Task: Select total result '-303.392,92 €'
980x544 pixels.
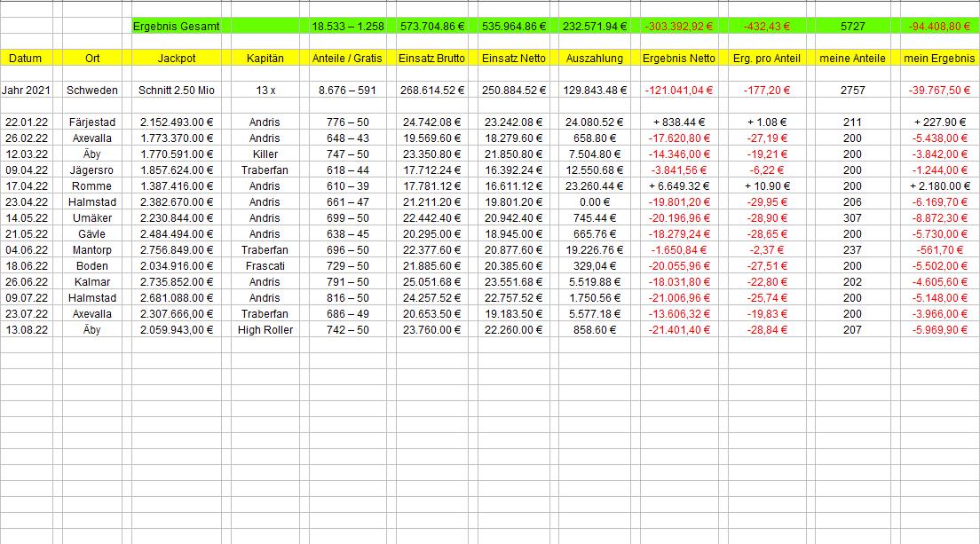Action: click(x=679, y=27)
